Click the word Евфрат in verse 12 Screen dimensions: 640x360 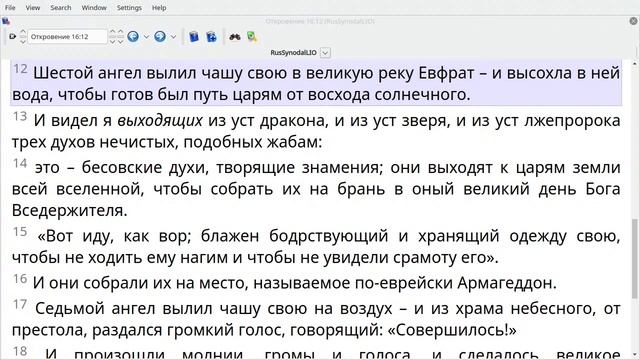pyautogui.click(x=447, y=73)
